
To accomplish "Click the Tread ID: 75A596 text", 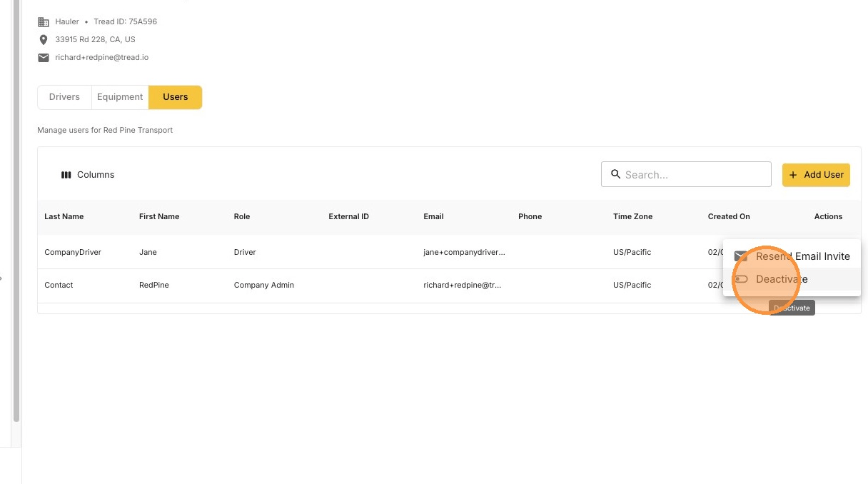I will pos(125,22).
